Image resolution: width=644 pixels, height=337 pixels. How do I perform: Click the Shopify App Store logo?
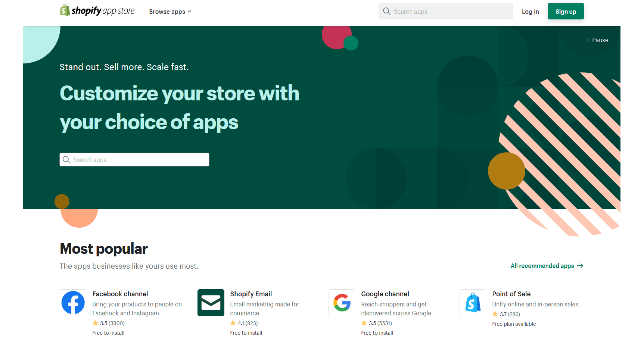97,10
